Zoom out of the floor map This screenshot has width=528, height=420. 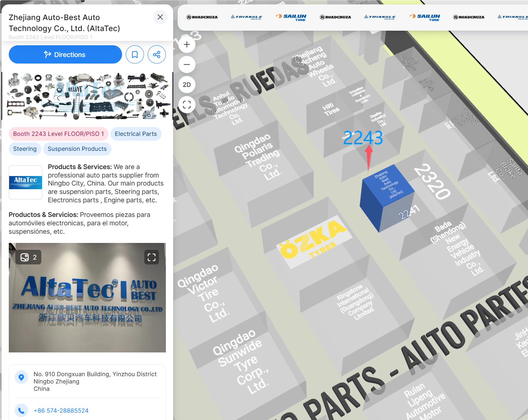point(187,65)
